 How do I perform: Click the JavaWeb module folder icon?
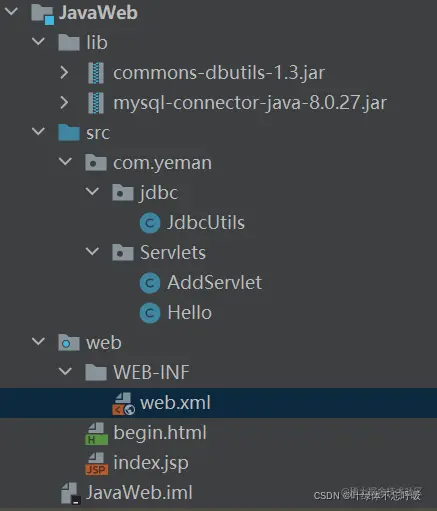(x=42, y=15)
